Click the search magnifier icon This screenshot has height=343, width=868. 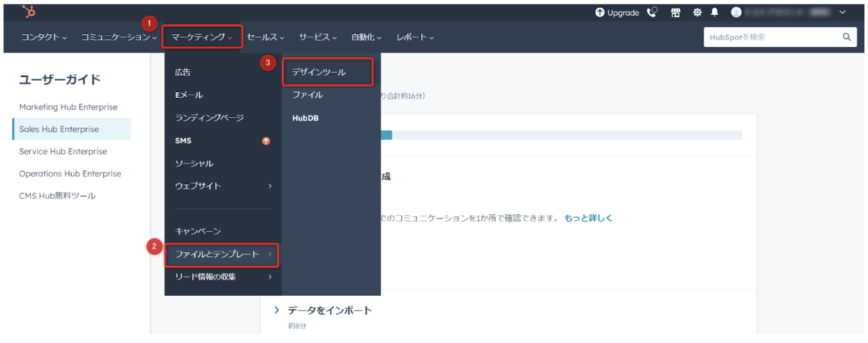click(x=847, y=37)
